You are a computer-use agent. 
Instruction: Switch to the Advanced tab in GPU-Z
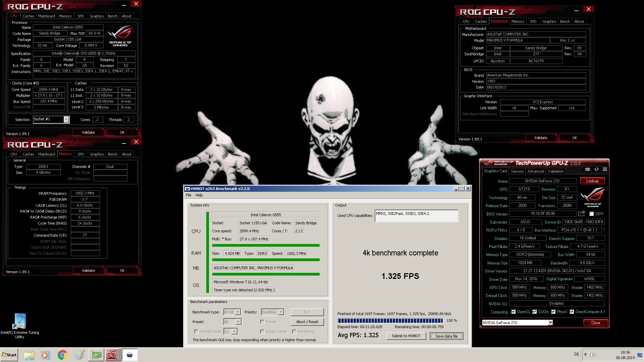(536, 171)
